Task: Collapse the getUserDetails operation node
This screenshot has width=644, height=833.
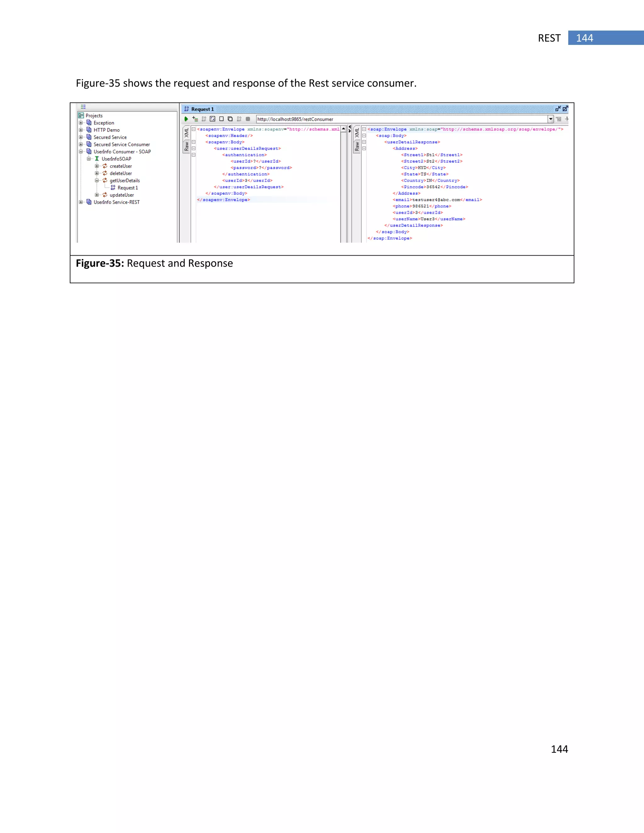Action: [97, 180]
